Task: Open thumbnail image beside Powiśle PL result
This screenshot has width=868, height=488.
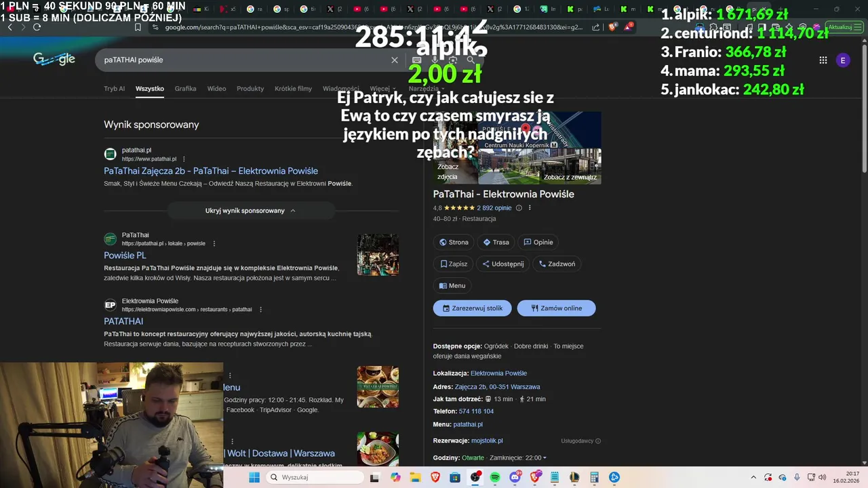Action: tap(378, 255)
